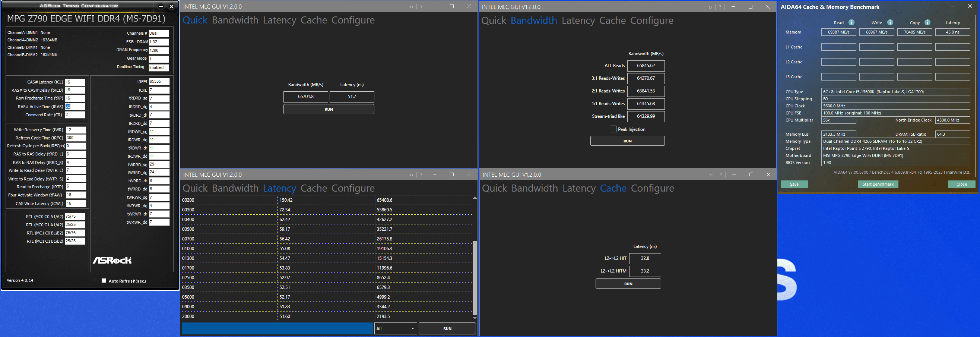Click the Gear Mode field
Viewport: 980px width, 337px height.
click(159, 59)
